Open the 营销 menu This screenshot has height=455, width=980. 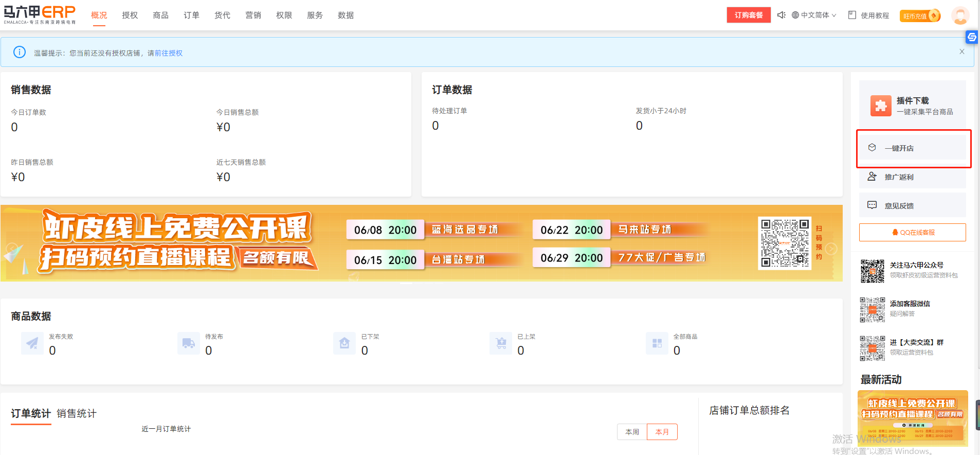click(x=253, y=15)
